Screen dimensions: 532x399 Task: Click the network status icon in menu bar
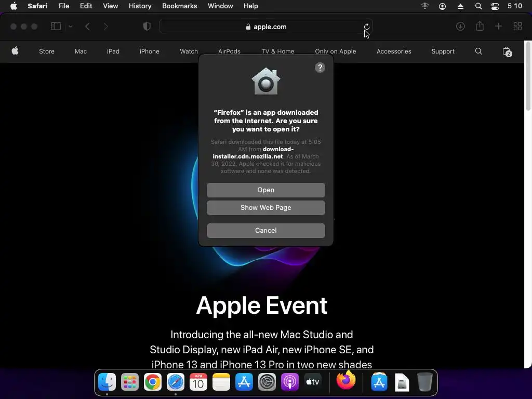pyautogui.click(x=425, y=6)
